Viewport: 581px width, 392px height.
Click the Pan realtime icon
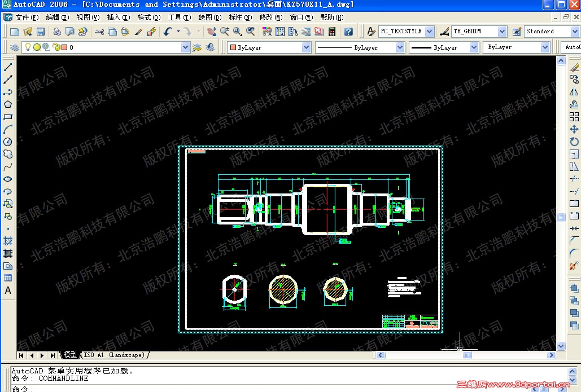pyautogui.click(x=212, y=32)
